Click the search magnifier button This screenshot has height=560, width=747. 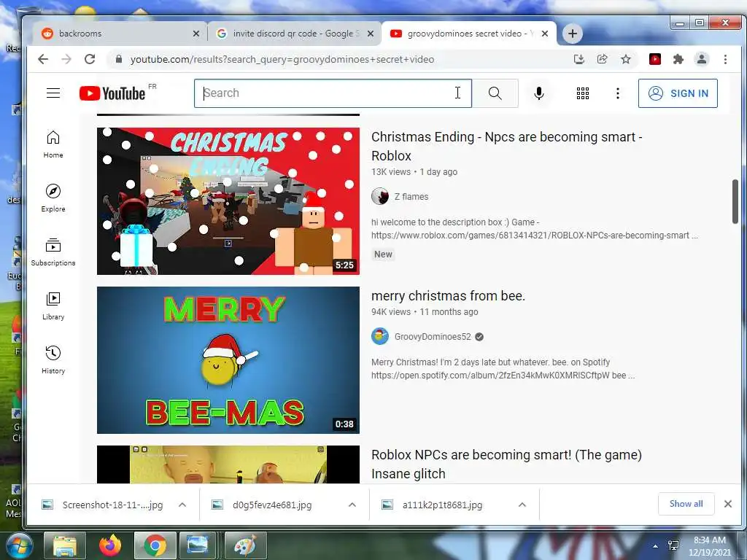click(495, 93)
